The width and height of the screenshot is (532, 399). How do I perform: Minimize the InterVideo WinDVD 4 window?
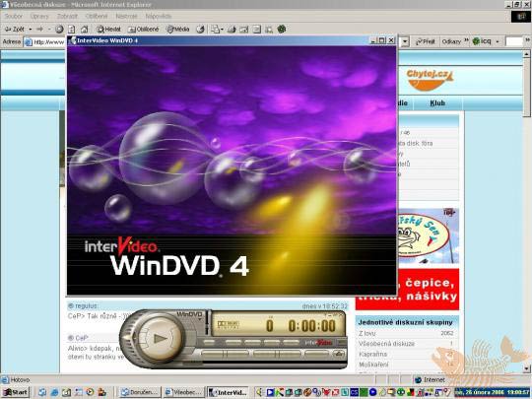pyautogui.click(x=372, y=40)
